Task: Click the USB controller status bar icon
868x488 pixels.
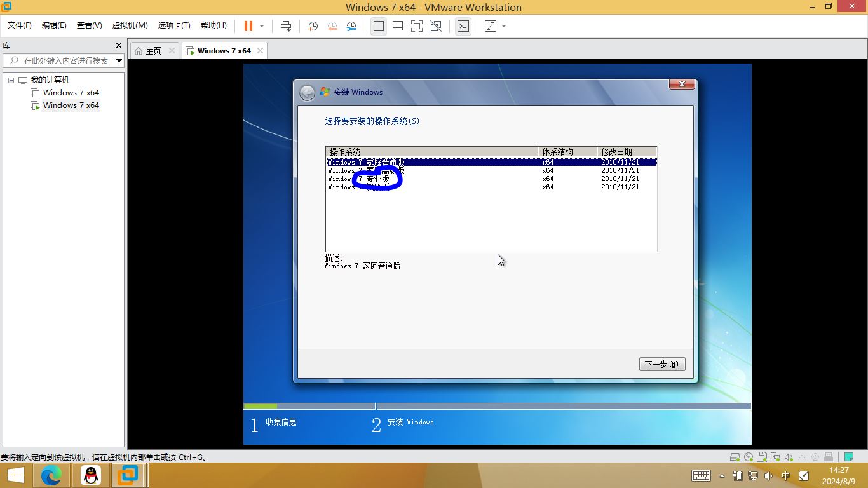Action: (802, 457)
